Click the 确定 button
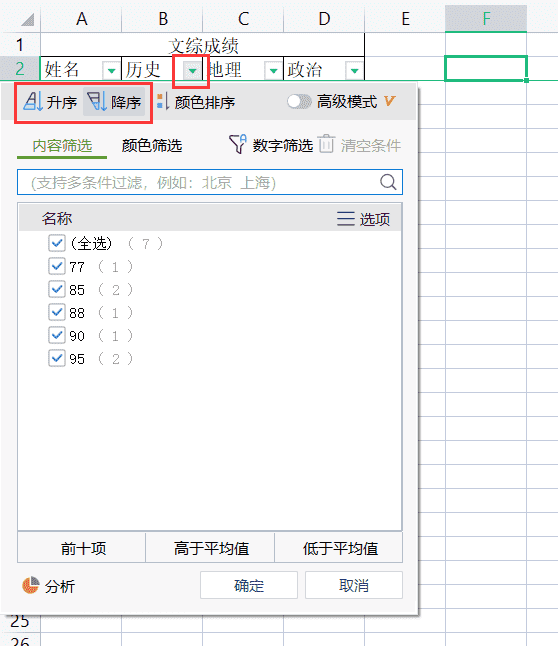The width and height of the screenshot is (558, 646). (249, 585)
